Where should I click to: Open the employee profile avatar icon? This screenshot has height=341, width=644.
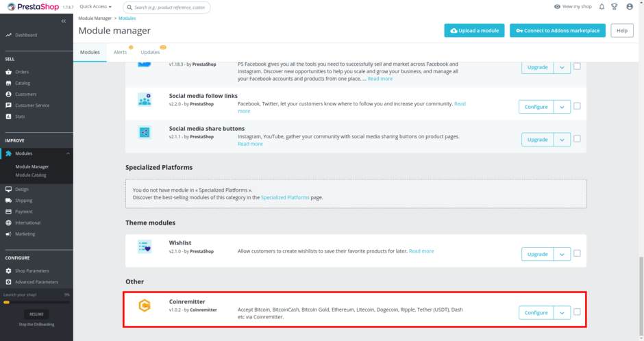point(630,7)
